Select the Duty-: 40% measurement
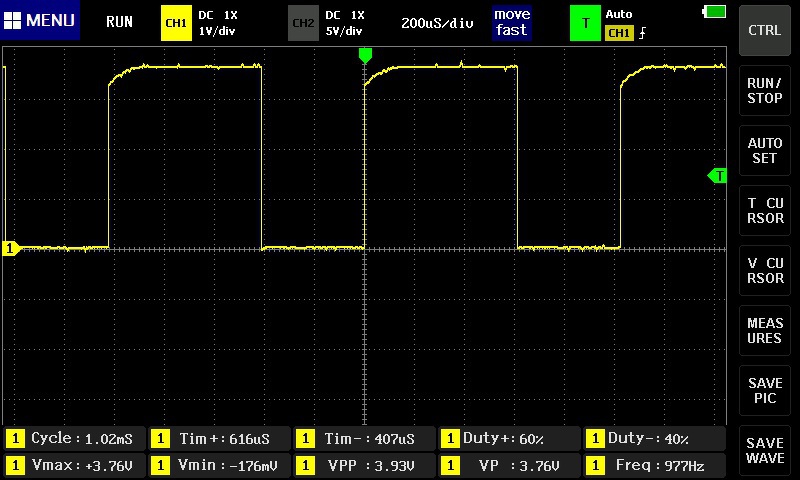The image size is (800, 480). [x=654, y=439]
